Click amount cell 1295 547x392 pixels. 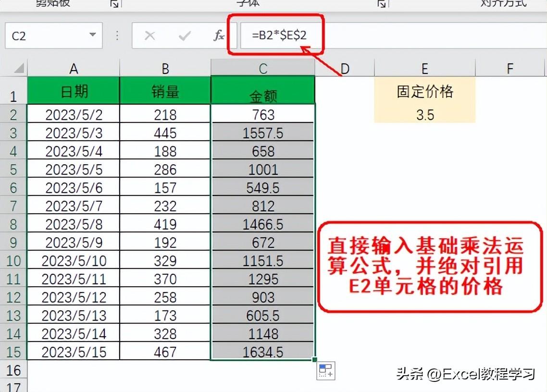point(263,278)
